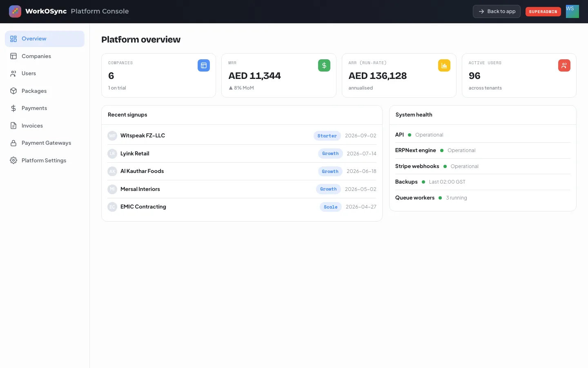Screen dimensions: 588x368
Task: Open the Witspeak FZ-LLC signup
Action: point(242,136)
